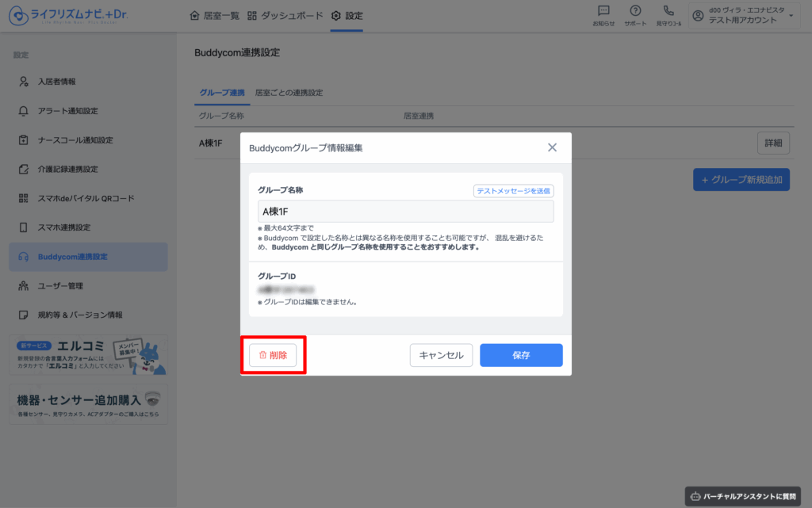Click the 詳細 button for A棟1F

(x=773, y=143)
